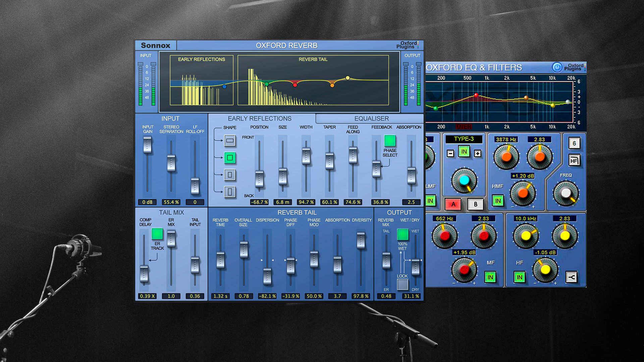Click the green EQ node on reverb graph

point(267,84)
